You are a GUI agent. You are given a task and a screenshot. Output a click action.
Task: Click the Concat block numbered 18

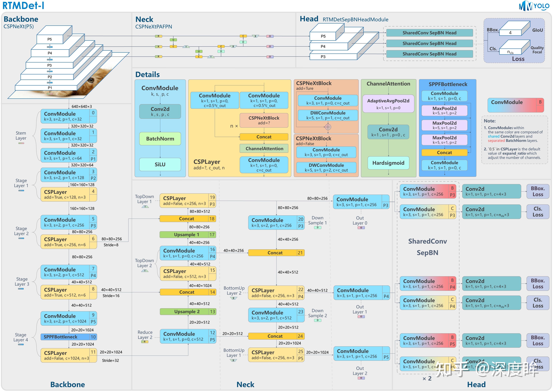pos(188,219)
